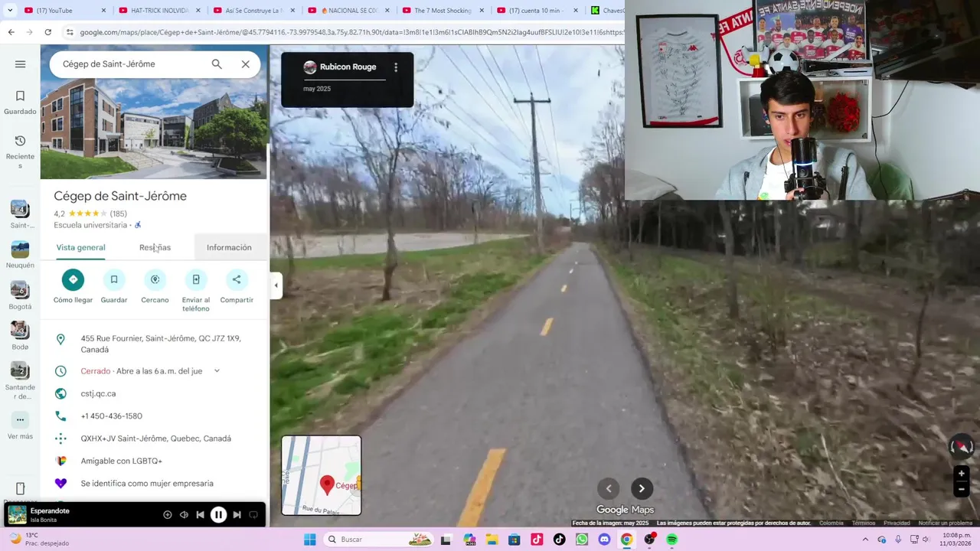Switch to the Información tab

(x=229, y=247)
